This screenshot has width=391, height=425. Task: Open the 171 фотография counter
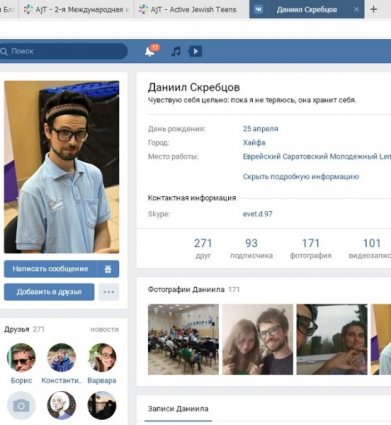(x=310, y=248)
